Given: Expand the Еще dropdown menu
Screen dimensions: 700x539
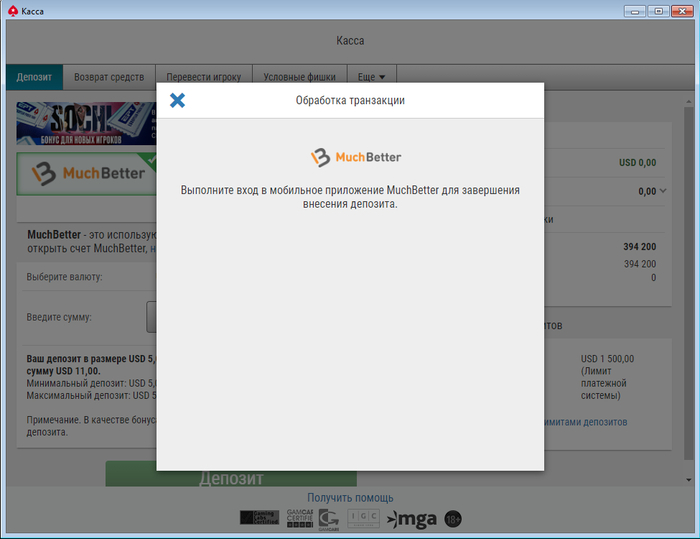Looking at the screenshot, I should click(371, 77).
